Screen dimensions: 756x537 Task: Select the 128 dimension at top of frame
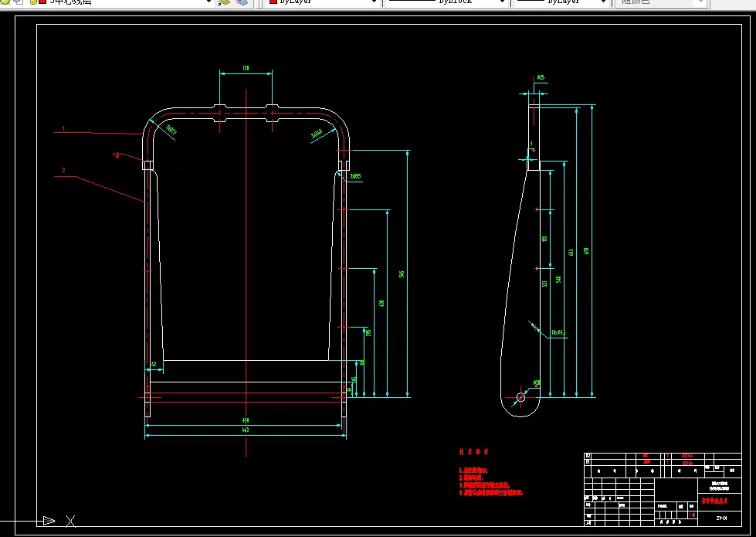[246, 70]
